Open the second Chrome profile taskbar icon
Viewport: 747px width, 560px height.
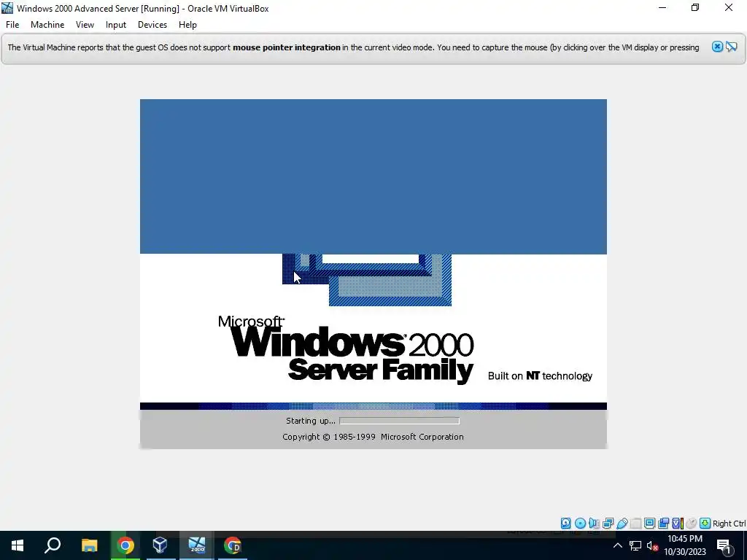click(x=232, y=545)
